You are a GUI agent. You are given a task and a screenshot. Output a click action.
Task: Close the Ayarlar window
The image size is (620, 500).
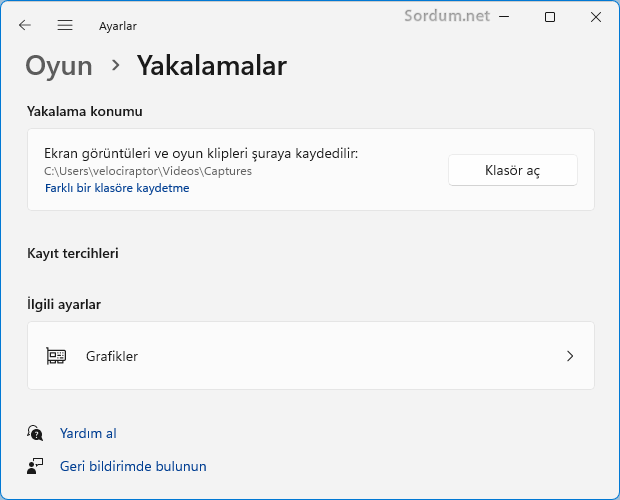(x=595, y=17)
